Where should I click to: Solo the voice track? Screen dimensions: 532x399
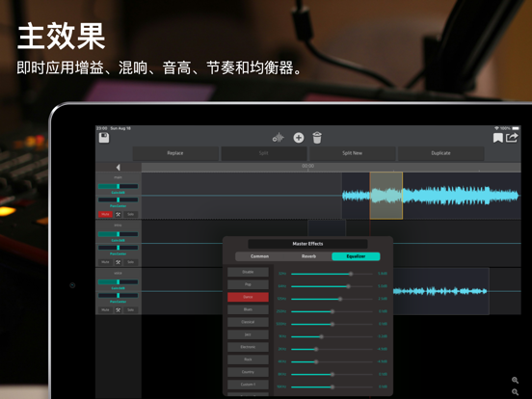(x=131, y=310)
